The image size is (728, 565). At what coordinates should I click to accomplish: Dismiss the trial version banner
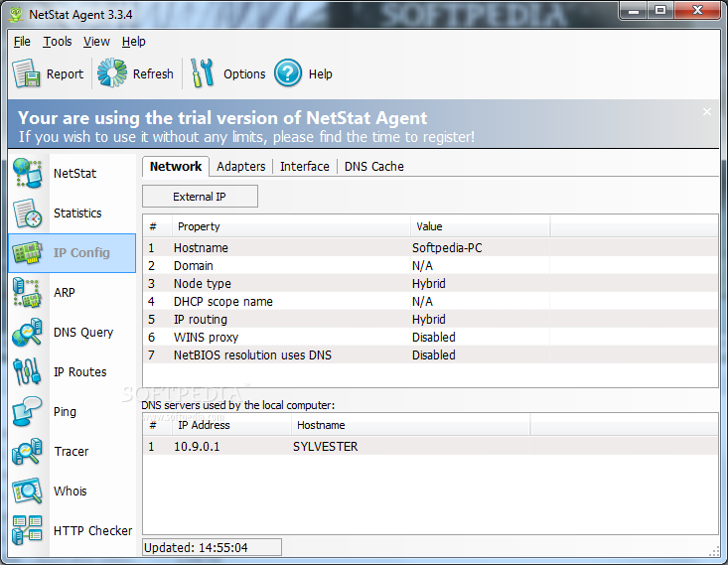pos(706,112)
